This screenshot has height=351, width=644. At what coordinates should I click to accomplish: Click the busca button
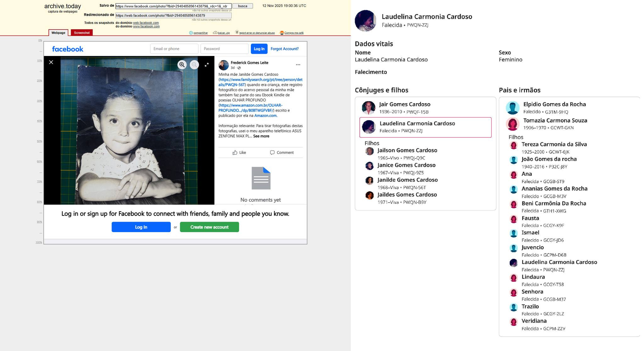(x=242, y=6)
